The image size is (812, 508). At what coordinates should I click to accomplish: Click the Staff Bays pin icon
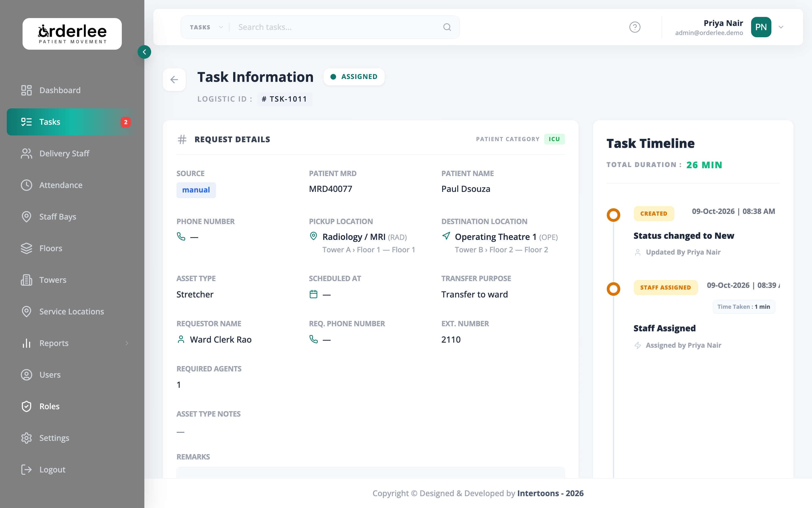pyautogui.click(x=26, y=217)
